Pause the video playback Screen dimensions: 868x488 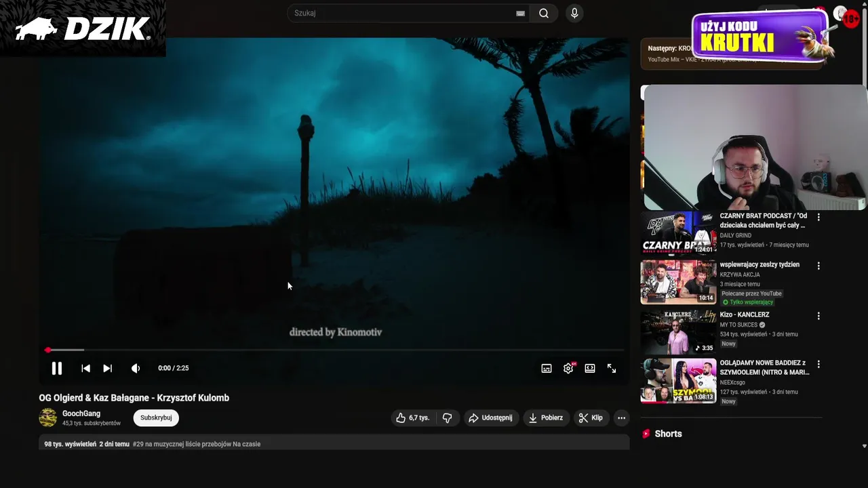click(x=57, y=368)
